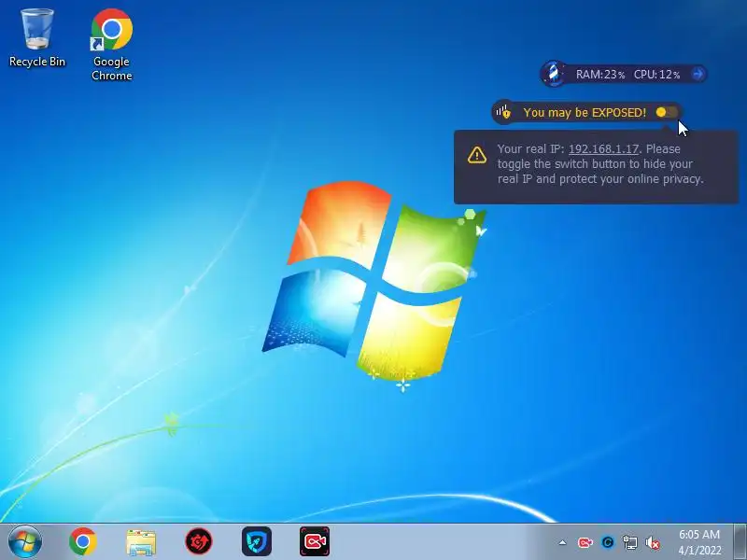Open the network status tray icon
This screenshot has height=560, width=747.
[x=629, y=542]
